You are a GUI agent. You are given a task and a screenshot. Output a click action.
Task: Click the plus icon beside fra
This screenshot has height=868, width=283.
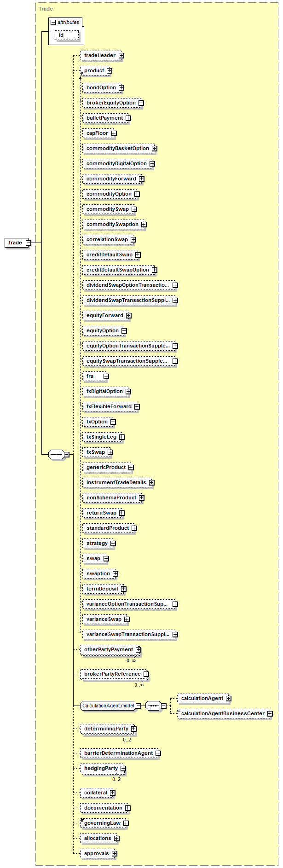coord(106,376)
